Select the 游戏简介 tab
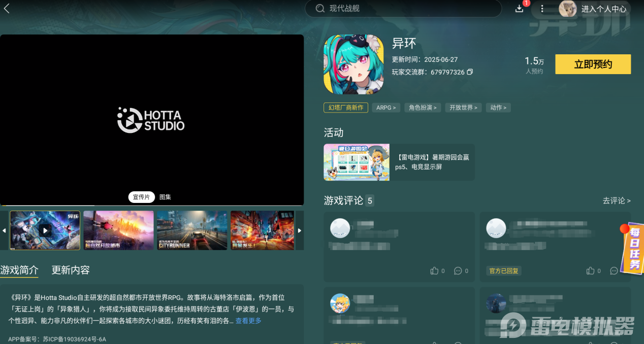 click(x=19, y=270)
